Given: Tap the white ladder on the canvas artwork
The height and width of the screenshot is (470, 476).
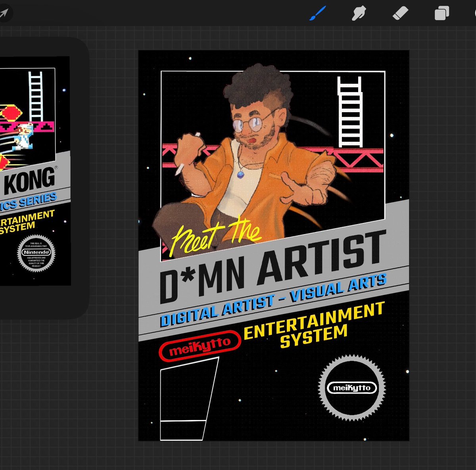Looking at the screenshot, I should pos(350,112).
